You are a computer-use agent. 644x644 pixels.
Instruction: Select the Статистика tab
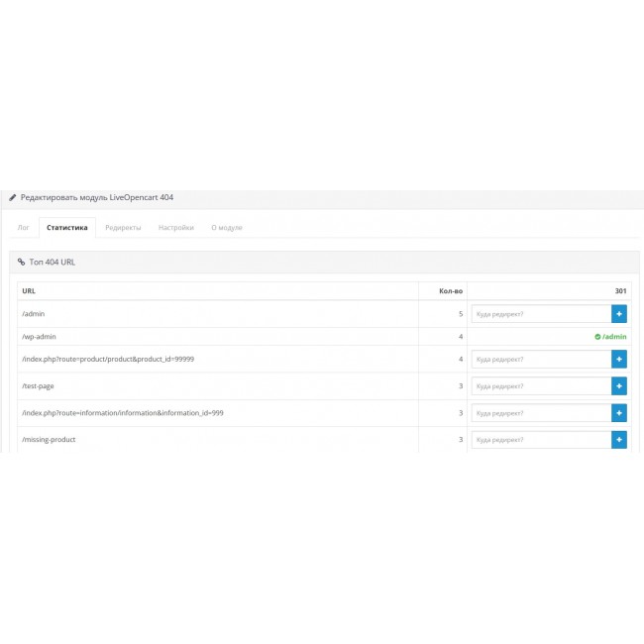click(67, 228)
